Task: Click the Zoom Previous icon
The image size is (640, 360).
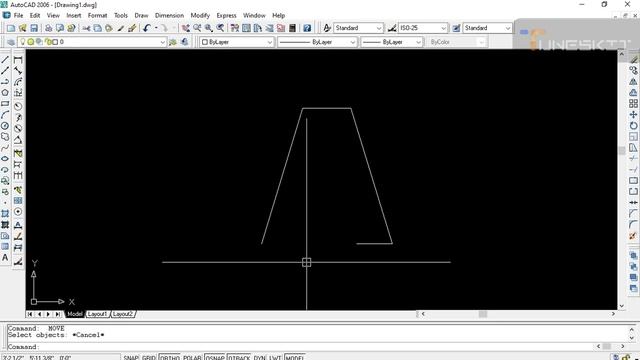Action: click(x=220, y=28)
